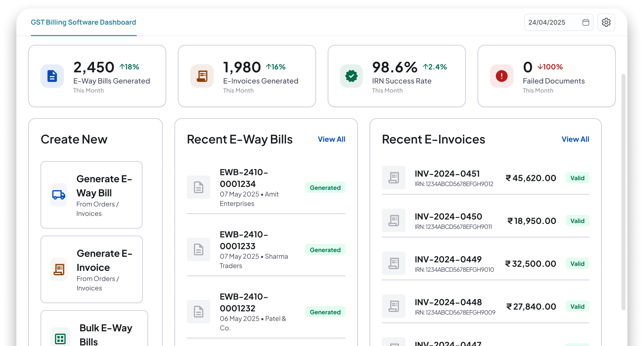Click document icon beside EWB-2410-0001232
The height and width of the screenshot is (346, 644).
[x=199, y=312]
